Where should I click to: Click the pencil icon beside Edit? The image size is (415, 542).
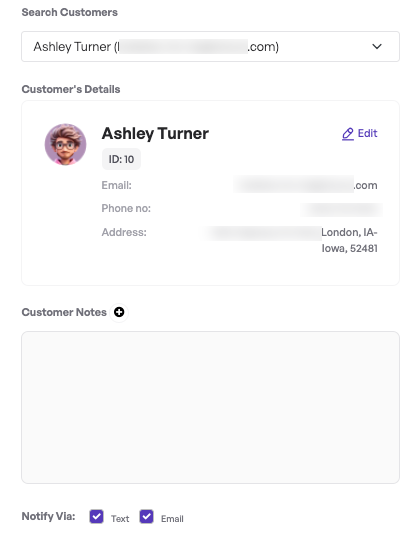[x=348, y=134]
